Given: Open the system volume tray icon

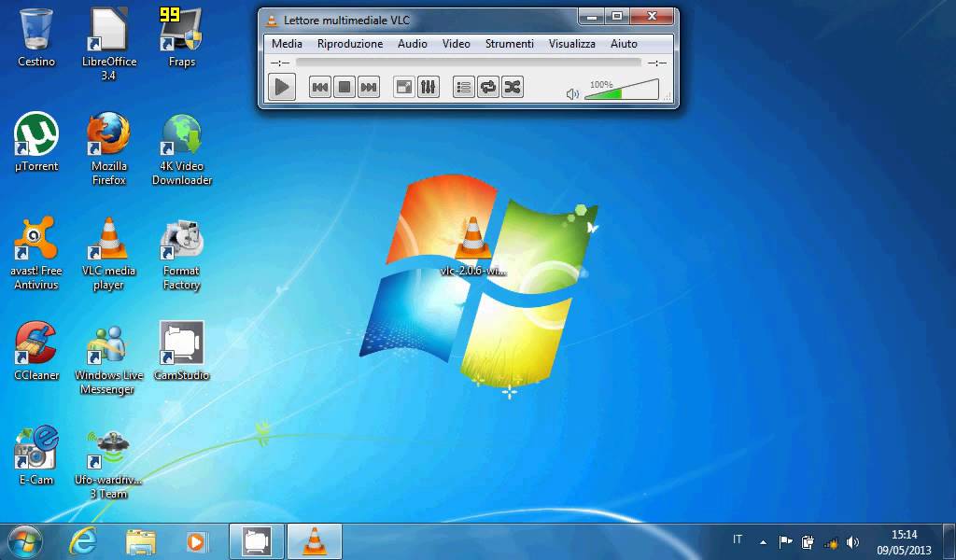Looking at the screenshot, I should click(852, 541).
